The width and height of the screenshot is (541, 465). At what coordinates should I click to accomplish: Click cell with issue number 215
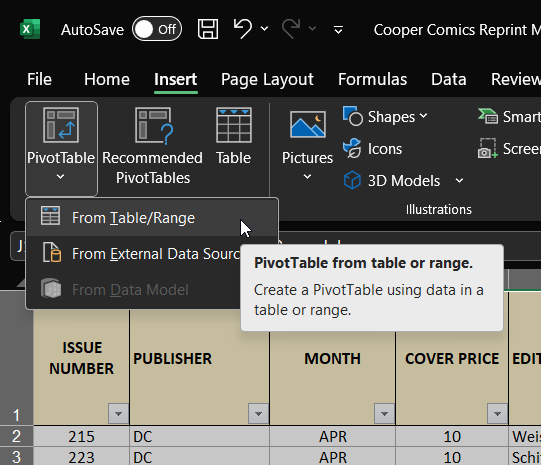[81, 436]
